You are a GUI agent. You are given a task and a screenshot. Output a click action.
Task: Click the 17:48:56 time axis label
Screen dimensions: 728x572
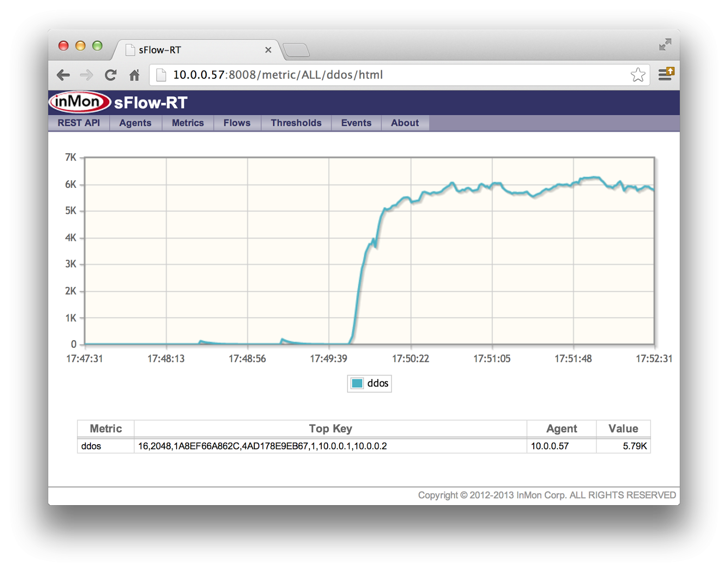click(247, 359)
